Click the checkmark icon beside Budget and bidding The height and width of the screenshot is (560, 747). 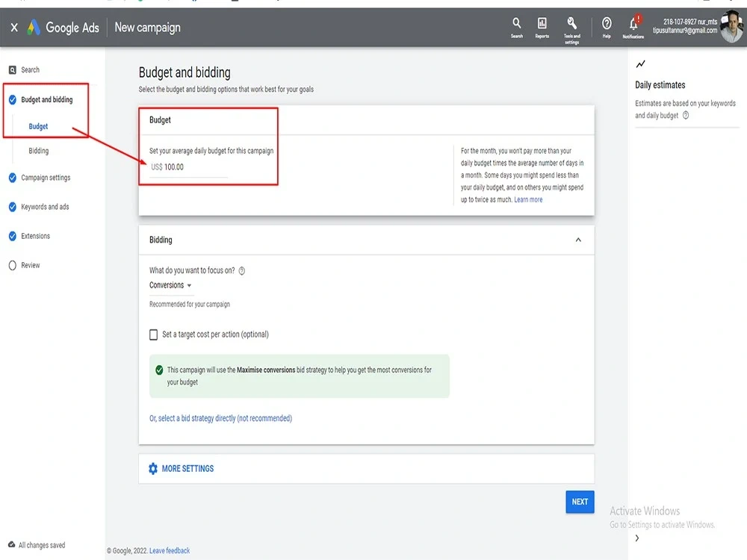pos(13,99)
